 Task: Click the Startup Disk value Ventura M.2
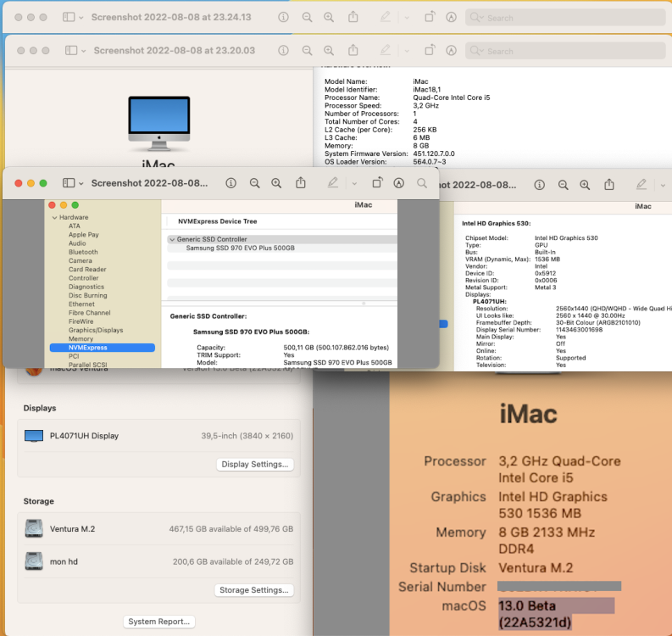(536, 568)
